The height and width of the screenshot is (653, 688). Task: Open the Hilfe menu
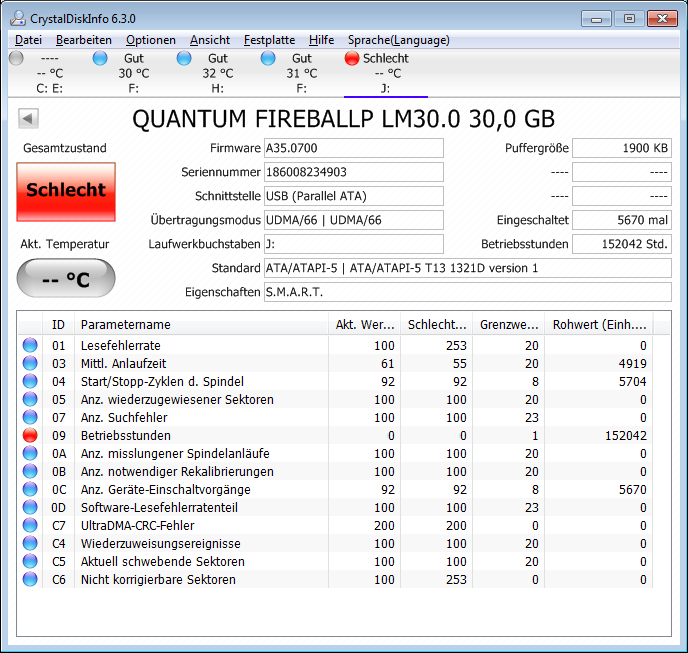(321, 40)
